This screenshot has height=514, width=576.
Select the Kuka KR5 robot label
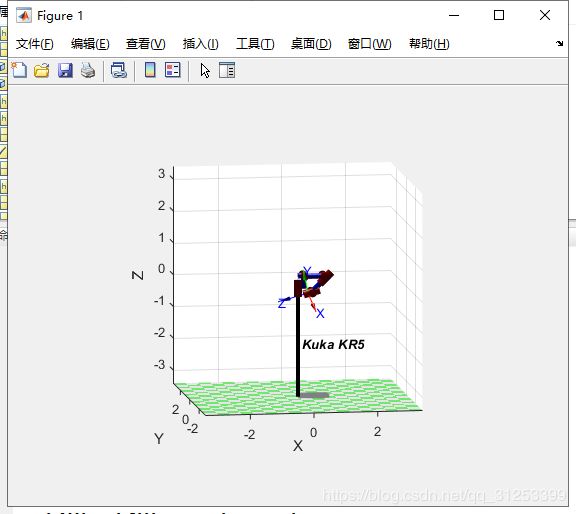click(x=333, y=344)
